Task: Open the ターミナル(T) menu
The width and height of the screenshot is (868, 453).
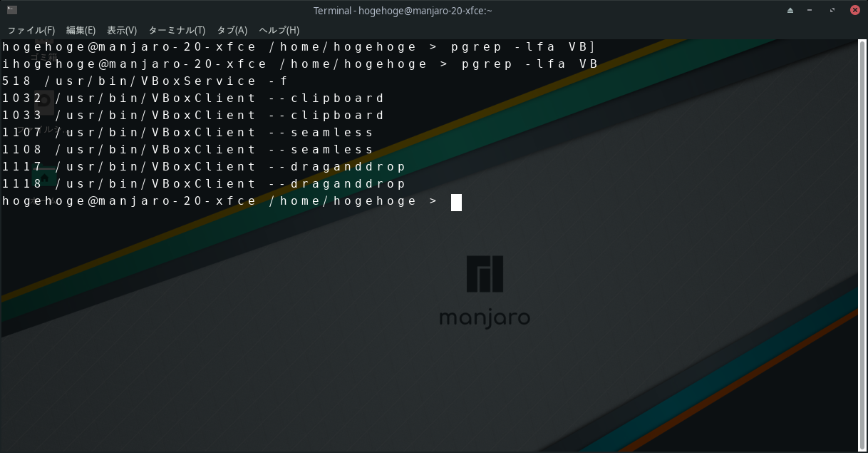Action: (x=177, y=30)
